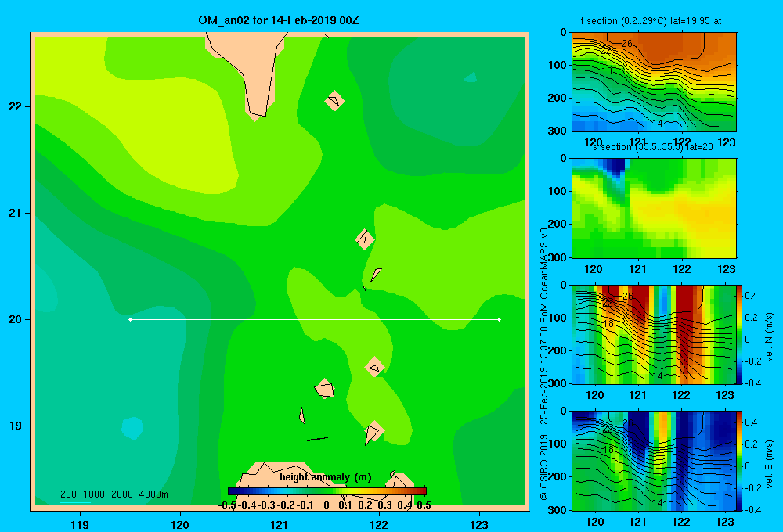Click the right diamond endpoint of the white transect line
Screen dimensions: 783x532
click(x=500, y=319)
